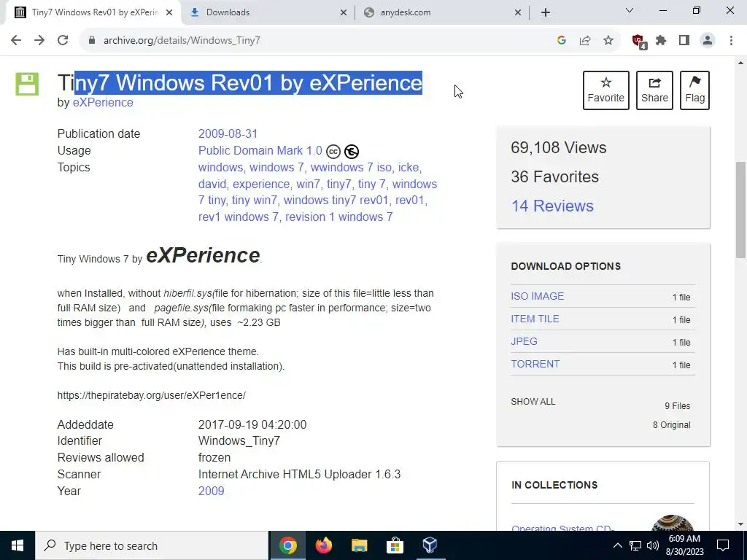The width and height of the screenshot is (747, 560).
Task: Jump to the 14 Reviews link
Action: coord(552,206)
